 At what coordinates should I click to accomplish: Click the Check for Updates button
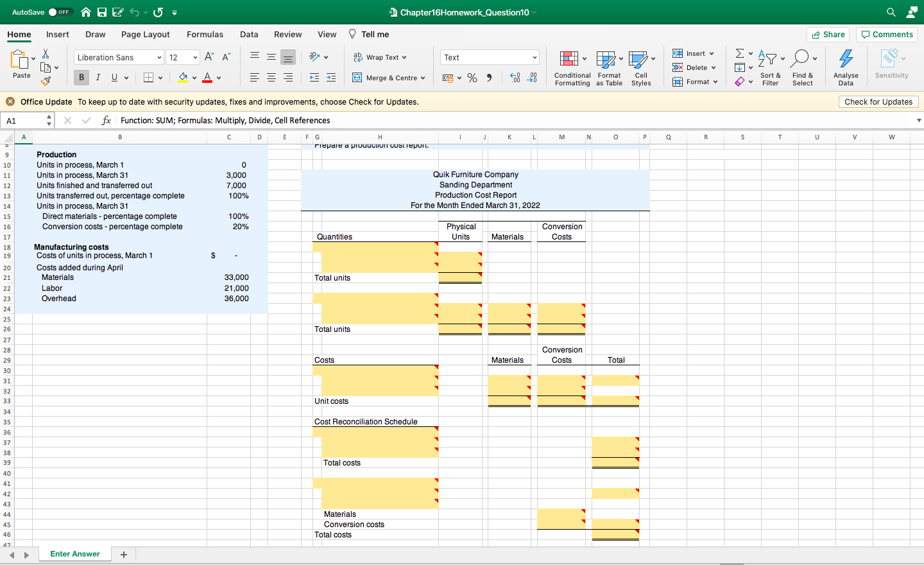tap(878, 102)
